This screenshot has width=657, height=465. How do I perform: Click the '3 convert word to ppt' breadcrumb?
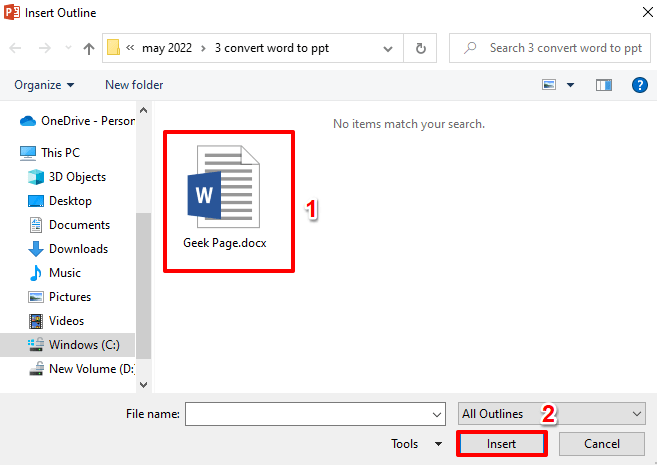(x=272, y=48)
